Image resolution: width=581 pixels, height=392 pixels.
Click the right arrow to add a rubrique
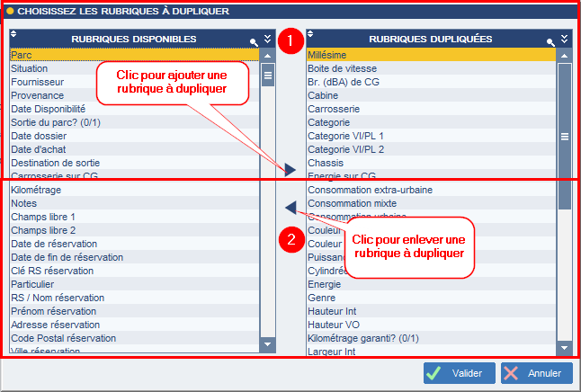290,170
